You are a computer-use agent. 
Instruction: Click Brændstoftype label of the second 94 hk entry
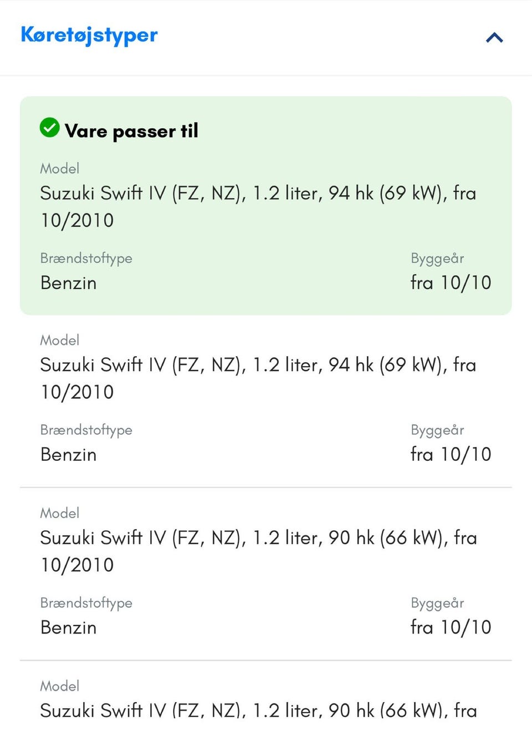click(x=86, y=430)
